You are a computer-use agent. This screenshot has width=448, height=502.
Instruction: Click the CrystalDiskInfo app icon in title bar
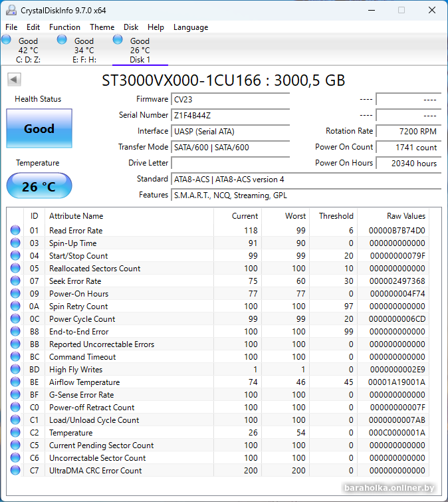11,10
